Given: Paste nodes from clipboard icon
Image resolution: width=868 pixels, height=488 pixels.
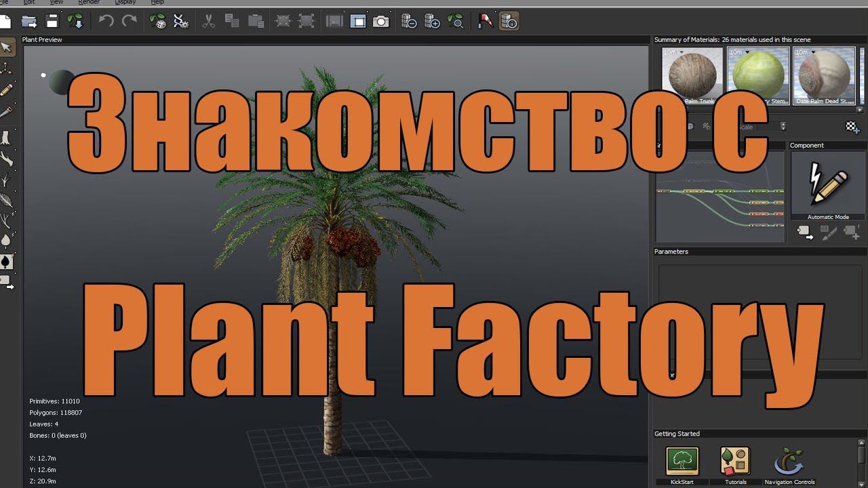Looking at the screenshot, I should [256, 22].
